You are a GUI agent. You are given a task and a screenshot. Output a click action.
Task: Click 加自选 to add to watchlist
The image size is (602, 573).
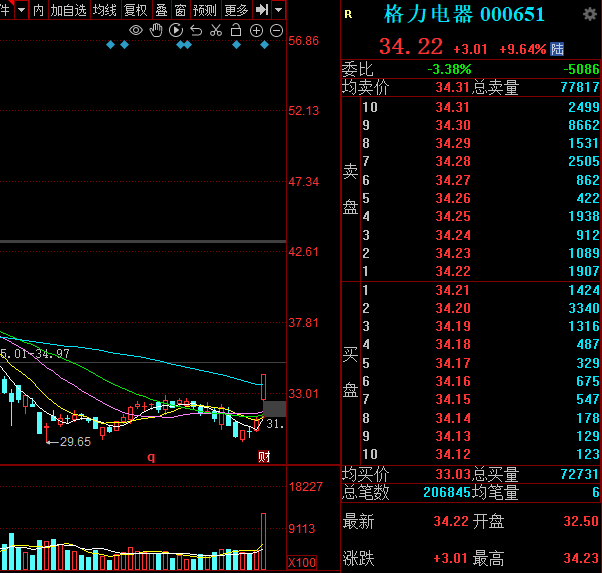69,10
